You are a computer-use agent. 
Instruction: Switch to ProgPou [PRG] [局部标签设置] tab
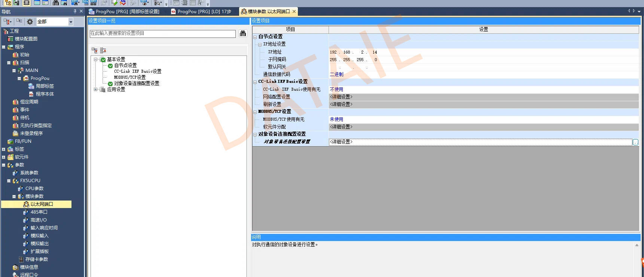[x=124, y=12]
